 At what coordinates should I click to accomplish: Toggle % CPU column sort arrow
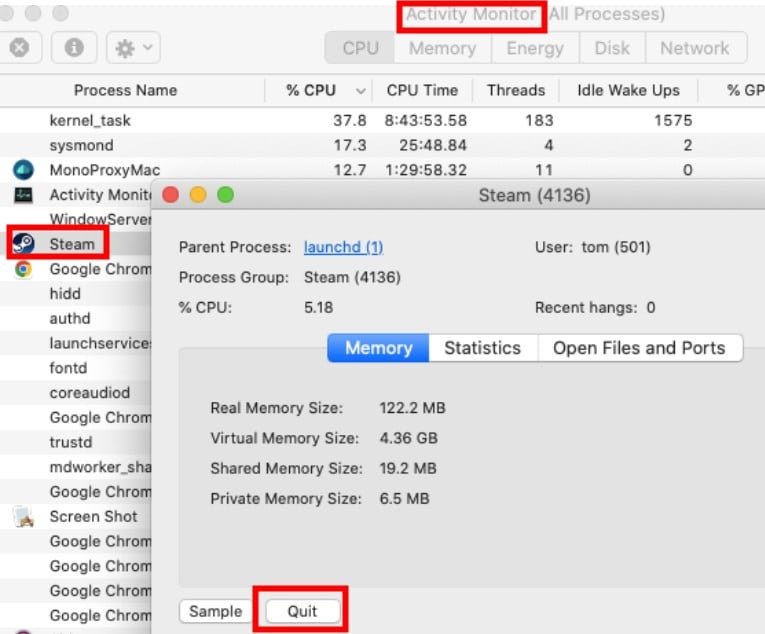[x=361, y=91]
